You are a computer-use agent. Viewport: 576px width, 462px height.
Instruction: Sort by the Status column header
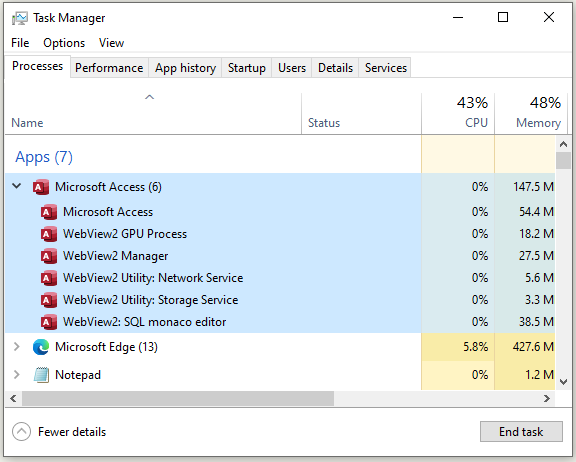tap(361, 114)
